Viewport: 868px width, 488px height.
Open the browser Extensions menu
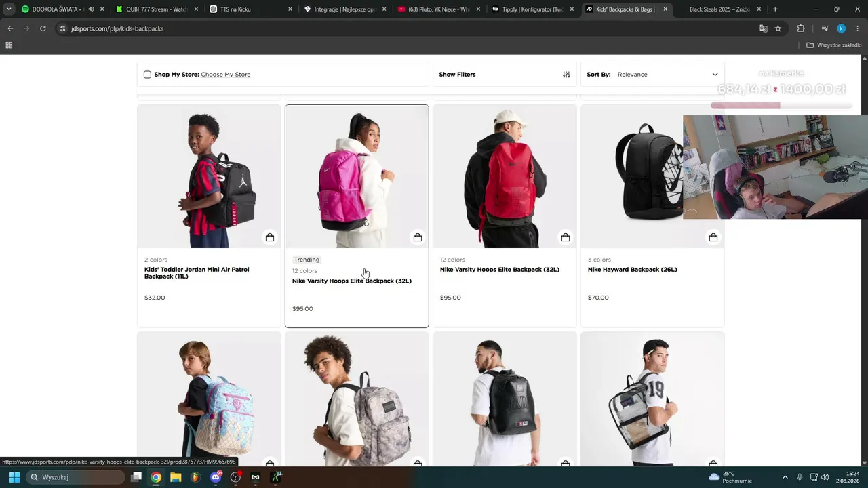pyautogui.click(x=801, y=28)
